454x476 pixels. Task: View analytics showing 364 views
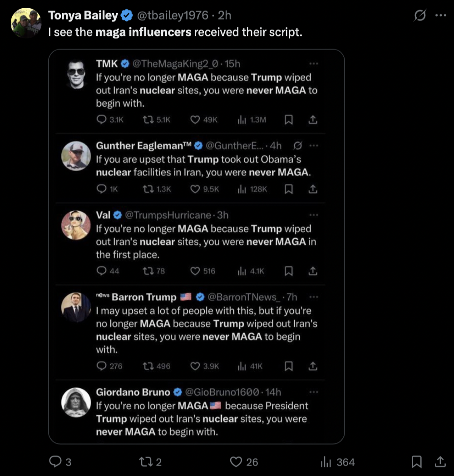click(x=337, y=462)
